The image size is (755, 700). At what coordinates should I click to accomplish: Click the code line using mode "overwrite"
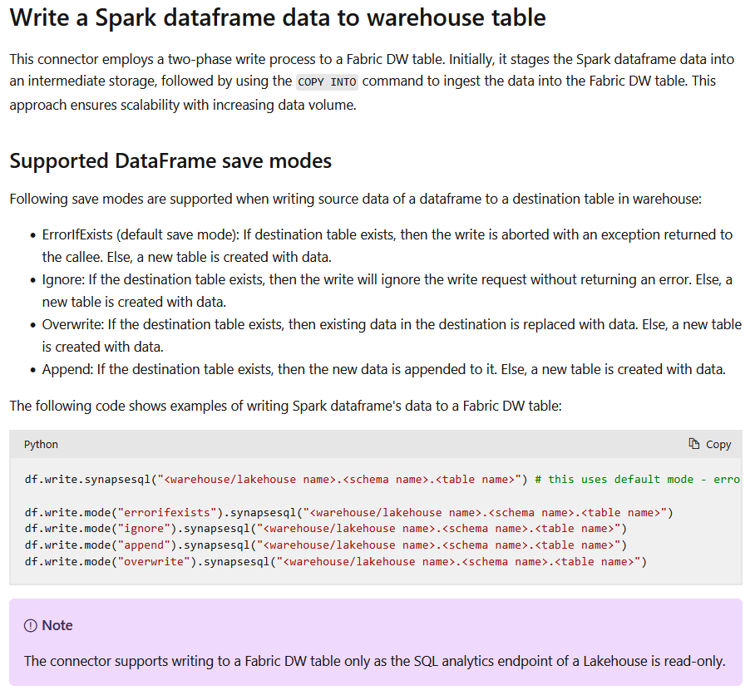pos(335,562)
